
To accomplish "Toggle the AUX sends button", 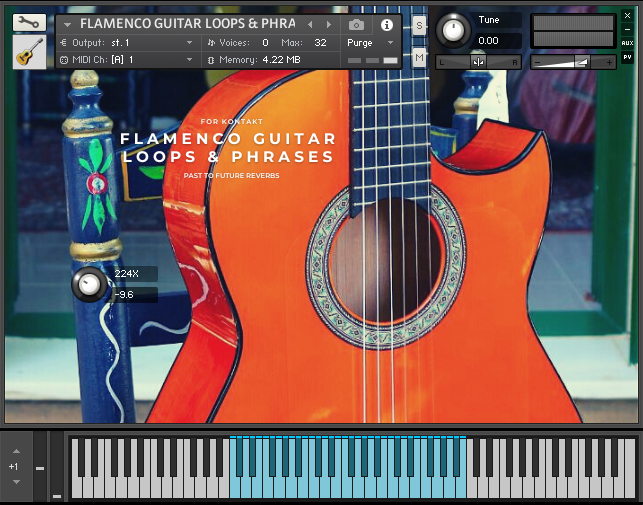I will pyautogui.click(x=627, y=43).
